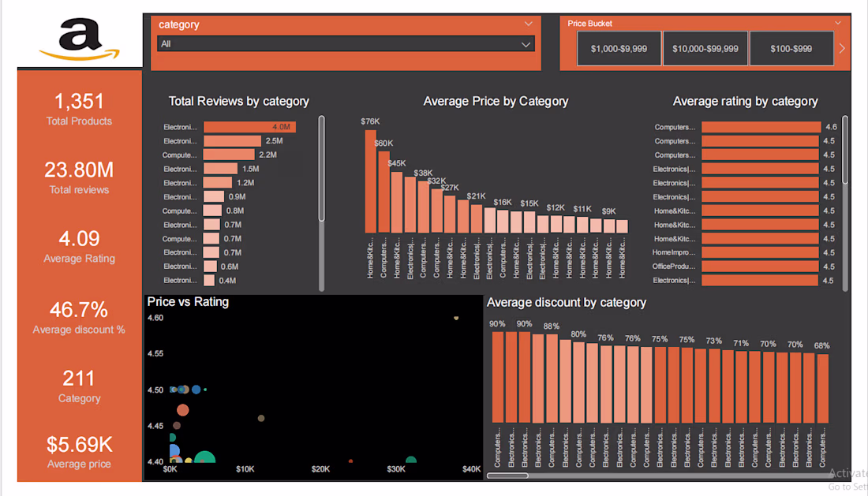
Task: Select the 88% discount column
Action: point(552,379)
